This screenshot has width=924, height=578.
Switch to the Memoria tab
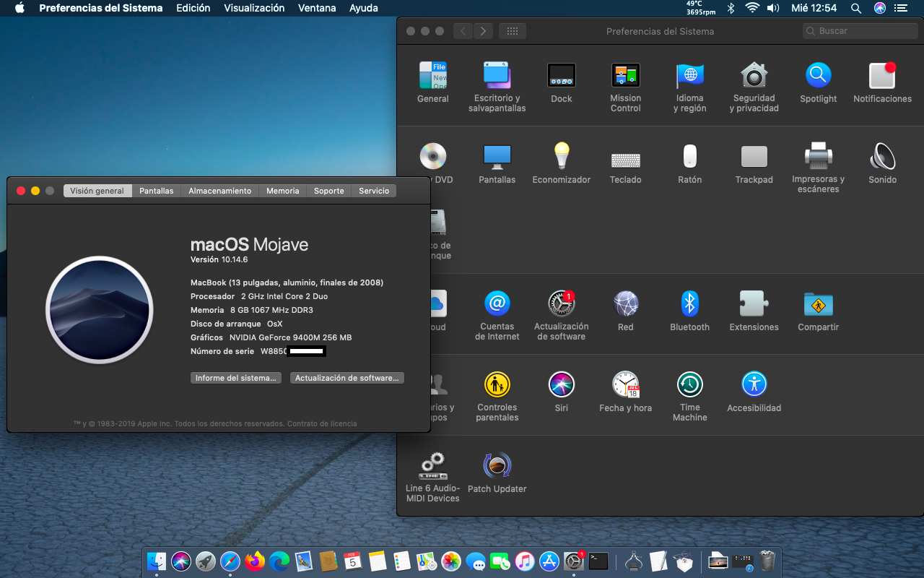282,191
